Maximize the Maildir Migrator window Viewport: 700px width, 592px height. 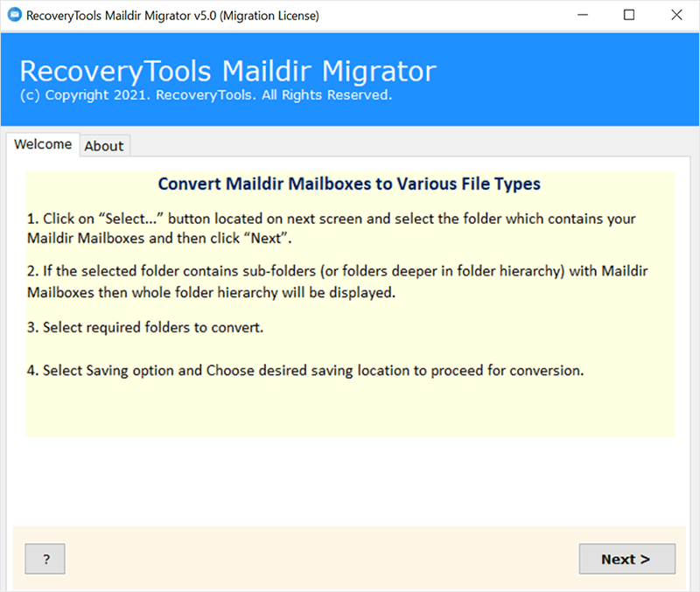coord(629,16)
